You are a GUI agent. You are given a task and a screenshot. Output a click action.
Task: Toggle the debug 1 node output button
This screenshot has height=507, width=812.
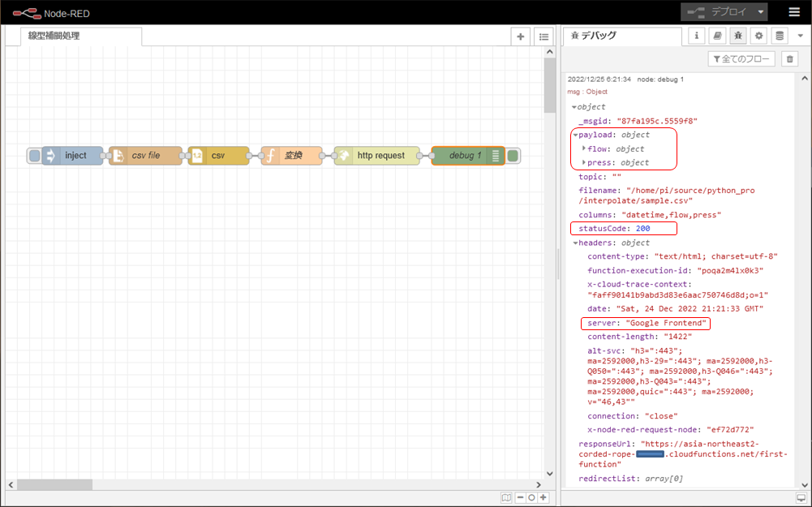[x=513, y=156]
